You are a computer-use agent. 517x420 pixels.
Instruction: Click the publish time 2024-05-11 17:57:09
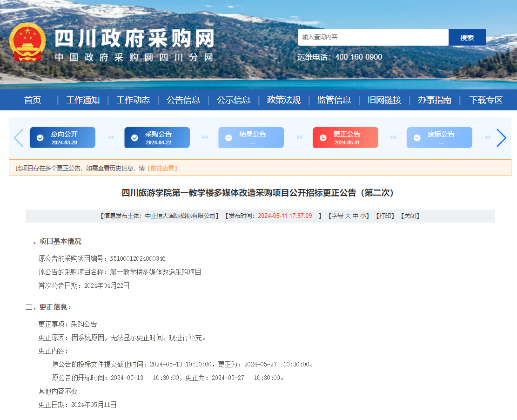pyautogui.click(x=285, y=216)
